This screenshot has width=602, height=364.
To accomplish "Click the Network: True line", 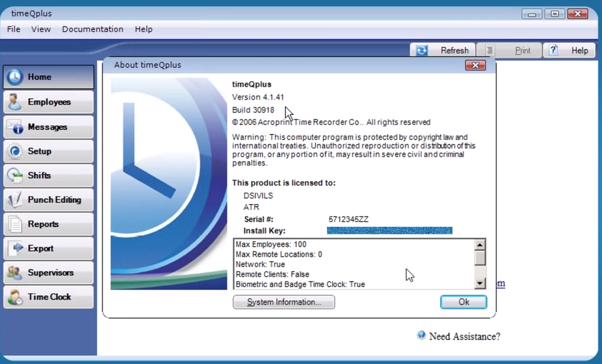I will point(260,264).
